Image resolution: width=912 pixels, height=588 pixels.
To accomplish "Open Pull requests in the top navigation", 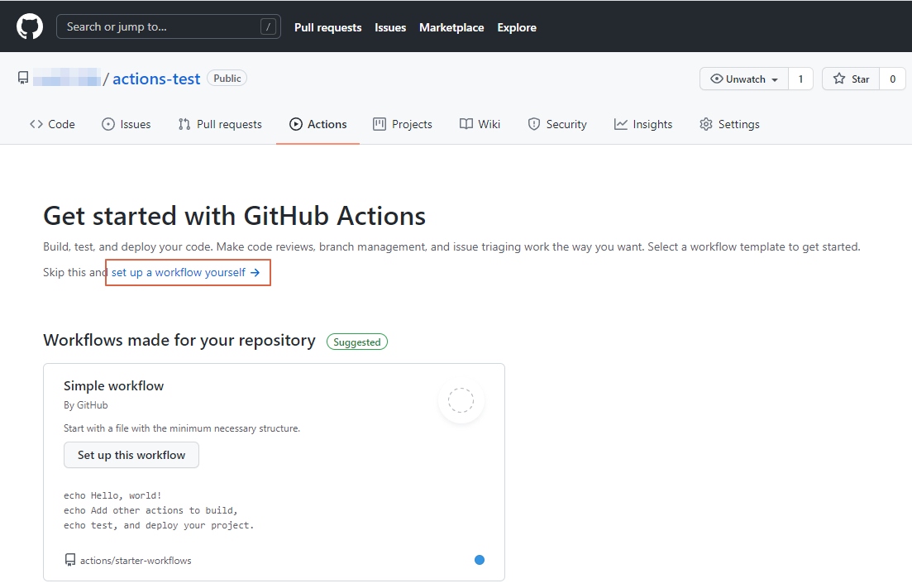I will pos(328,27).
